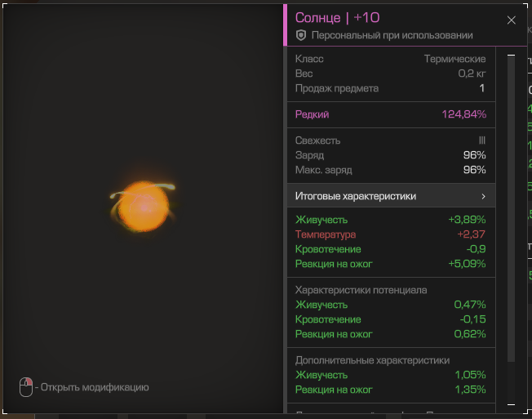
Task: Click the red Температура stat row
Action: (x=391, y=234)
